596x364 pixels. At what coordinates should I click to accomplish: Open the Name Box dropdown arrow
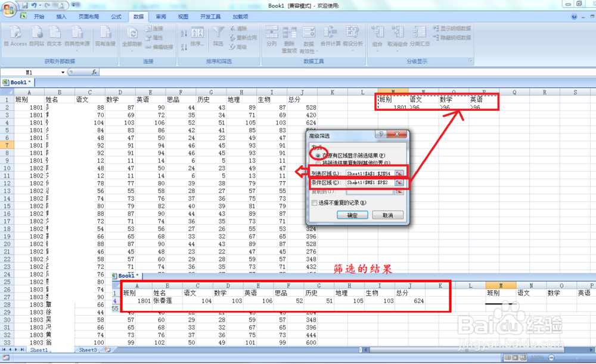[63, 72]
